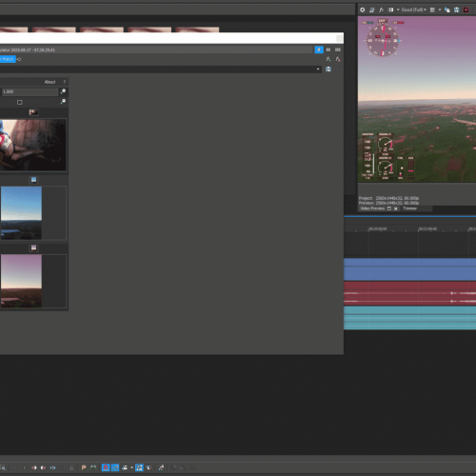Remove selected plug-in from FX chain
This screenshot has height=476, width=476.
coord(338,59)
